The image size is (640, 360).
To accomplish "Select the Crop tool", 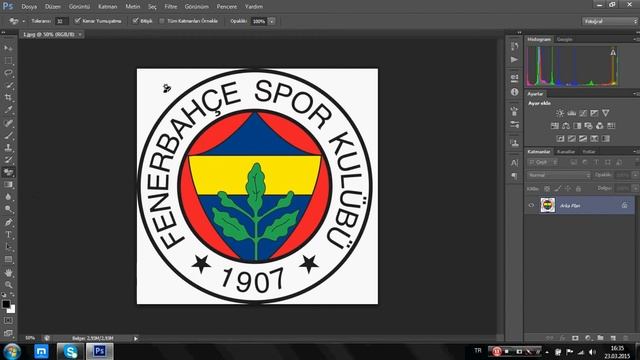I will point(8,98).
